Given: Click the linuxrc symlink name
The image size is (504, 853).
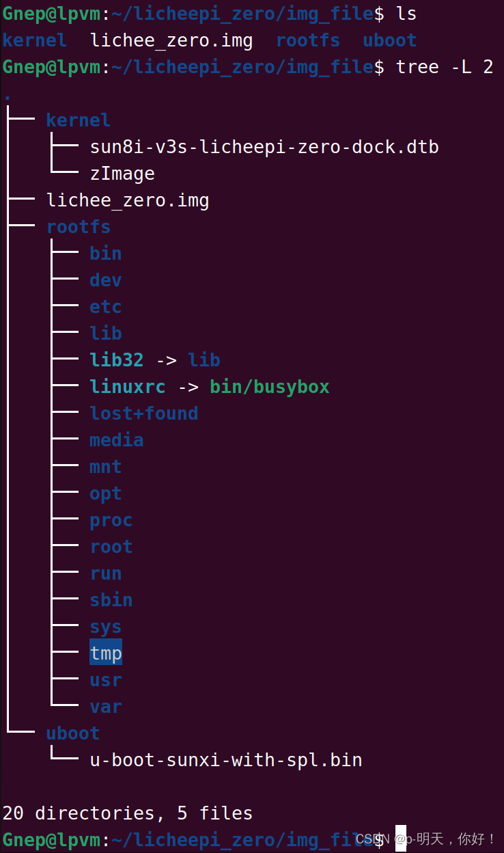Looking at the screenshot, I should tap(127, 387).
